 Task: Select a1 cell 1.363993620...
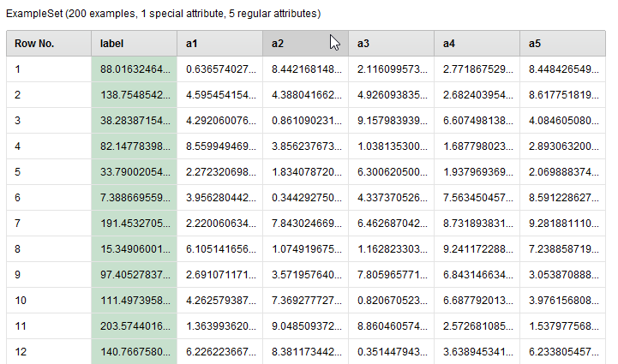pyautogui.click(x=220, y=326)
